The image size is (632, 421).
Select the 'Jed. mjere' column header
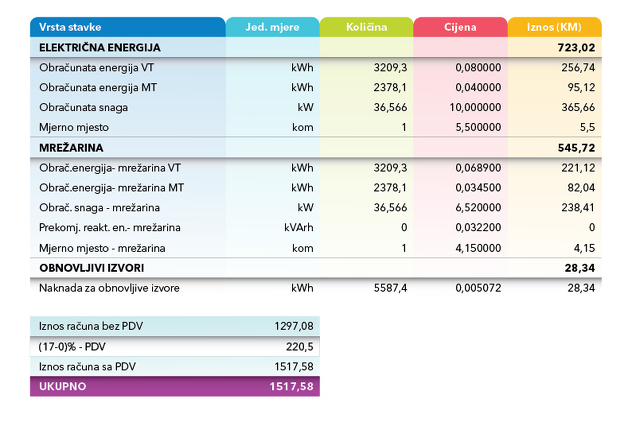[x=270, y=27]
